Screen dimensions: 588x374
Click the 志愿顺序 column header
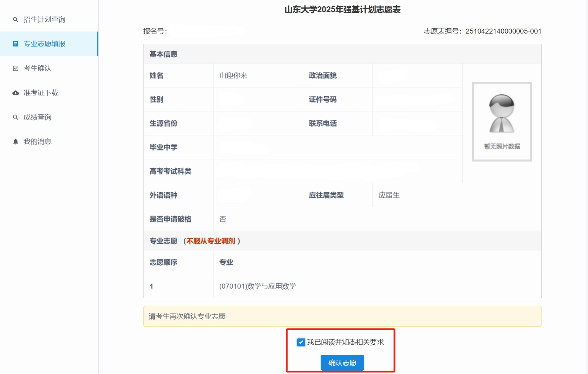179,262
